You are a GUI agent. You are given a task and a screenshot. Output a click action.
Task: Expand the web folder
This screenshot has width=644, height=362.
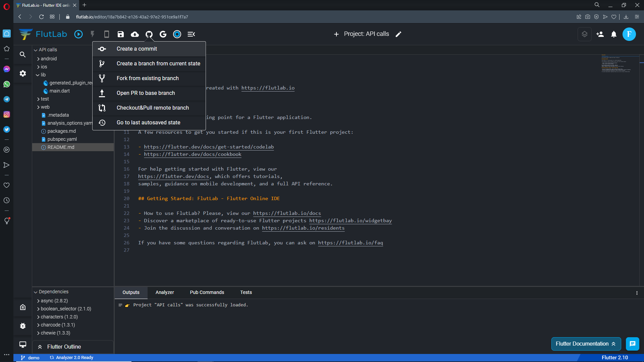click(x=38, y=107)
